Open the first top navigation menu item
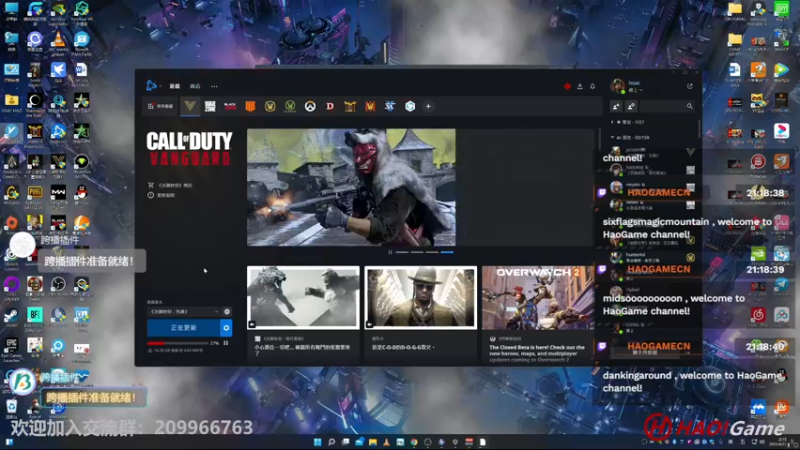Viewport: 800px width, 450px height. click(x=174, y=86)
